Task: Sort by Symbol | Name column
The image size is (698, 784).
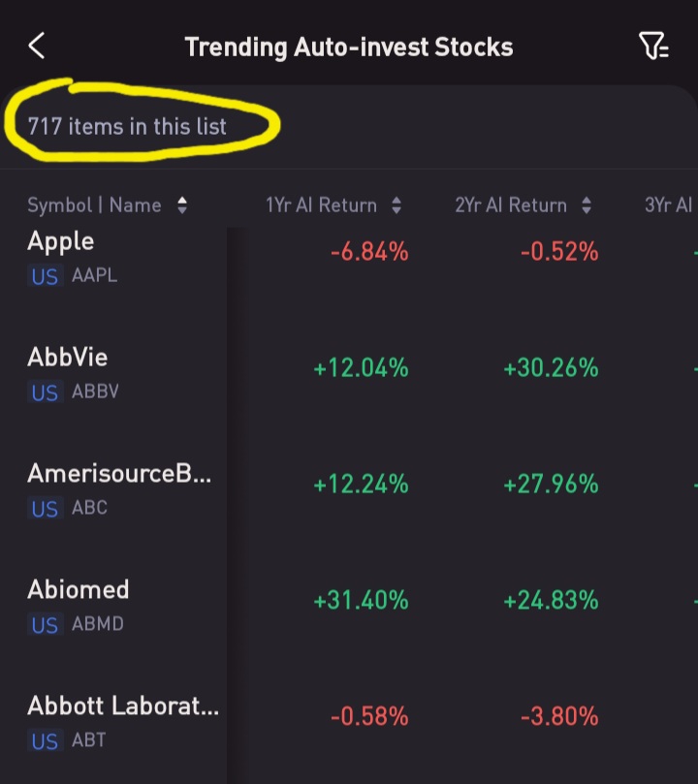Action: point(107,205)
